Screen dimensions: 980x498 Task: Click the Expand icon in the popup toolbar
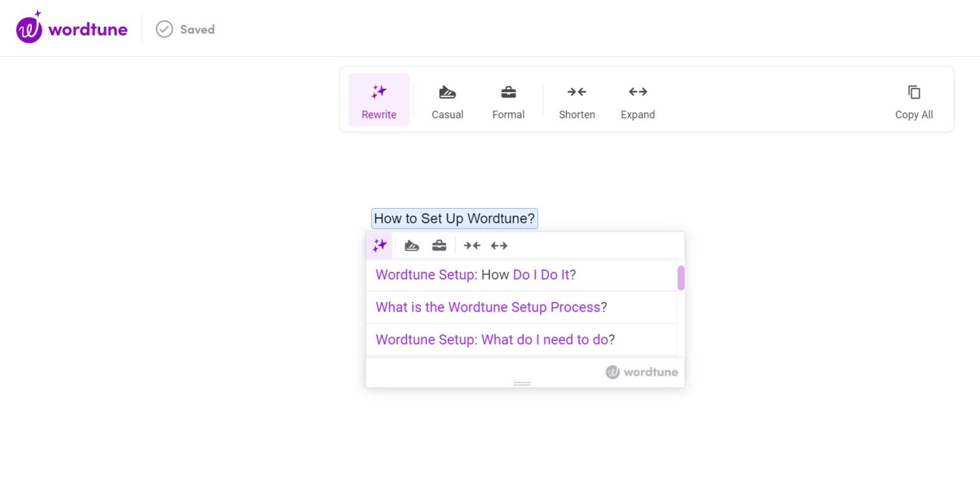pos(499,245)
